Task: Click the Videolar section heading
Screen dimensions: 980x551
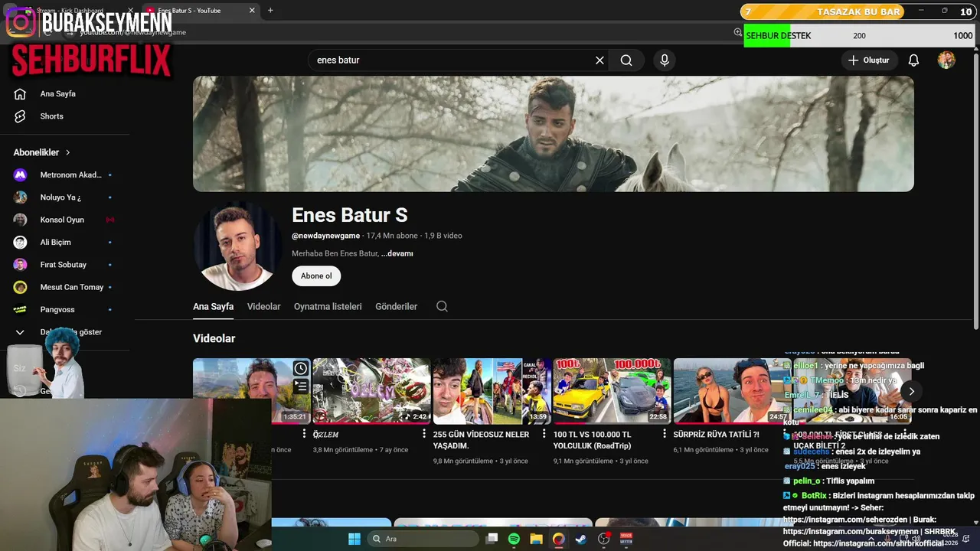Action: tap(214, 338)
